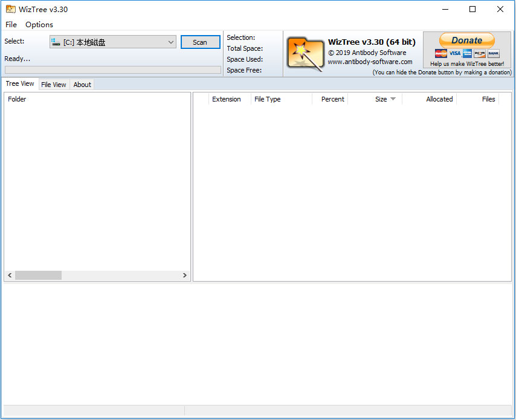The width and height of the screenshot is (516, 420).
Task: Sort by the Files column header
Action: [478, 99]
